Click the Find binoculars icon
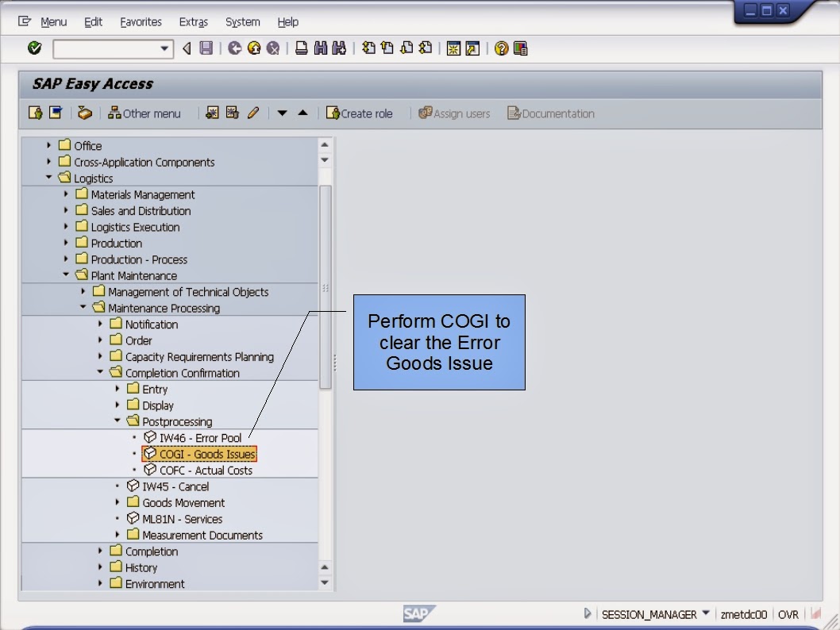This screenshot has width=840, height=630. pyautogui.click(x=320, y=48)
